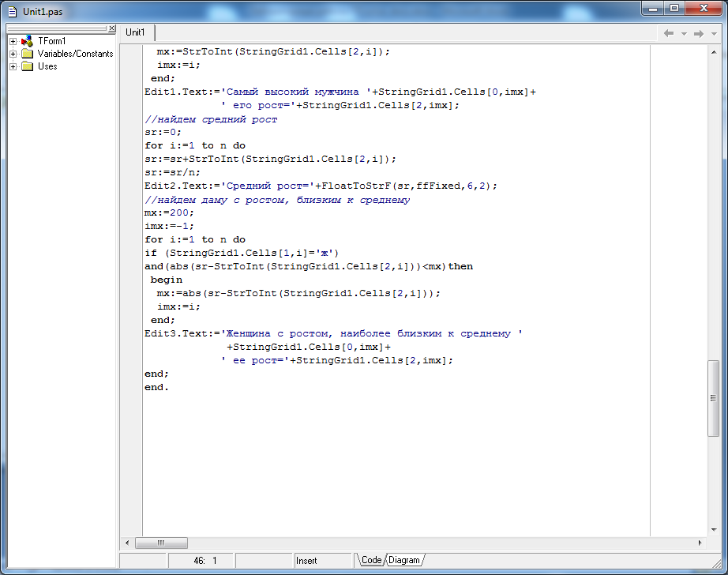The width and height of the screenshot is (728, 575).
Task: Maximize the Unit1.pas window
Action: [674, 9]
